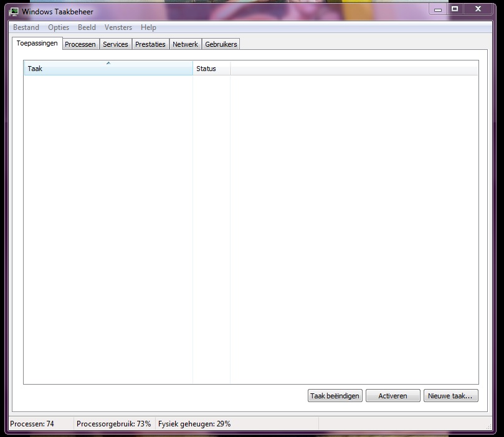This screenshot has height=437, width=504.
Task: Sort by the Taak column header
Action: click(x=108, y=68)
